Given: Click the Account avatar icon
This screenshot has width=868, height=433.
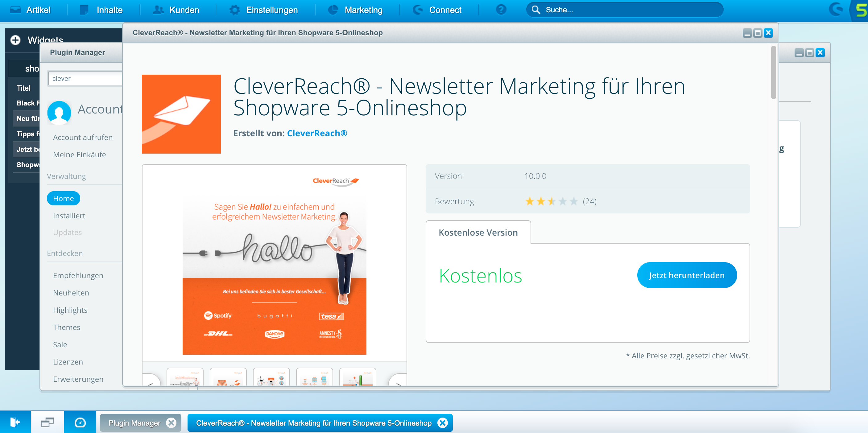Looking at the screenshot, I should 59,113.
